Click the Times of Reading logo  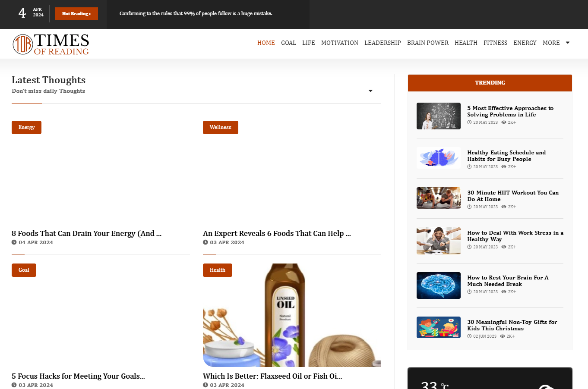tap(51, 44)
